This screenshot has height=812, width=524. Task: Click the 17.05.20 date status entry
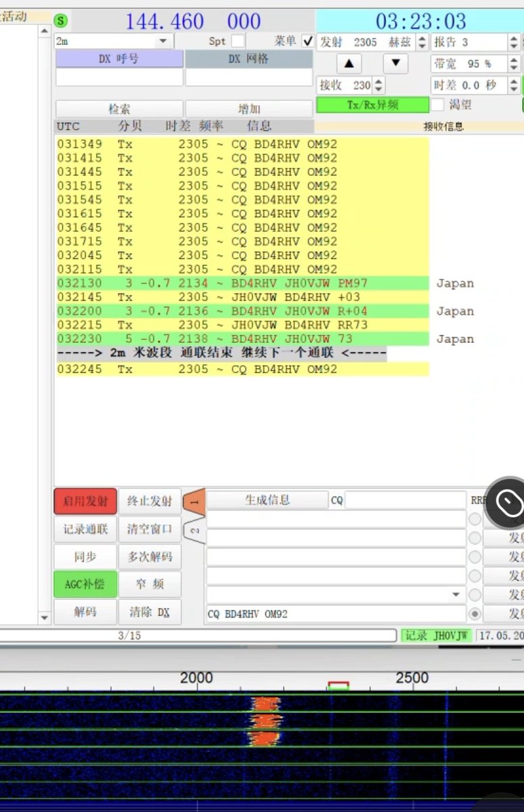(500, 635)
